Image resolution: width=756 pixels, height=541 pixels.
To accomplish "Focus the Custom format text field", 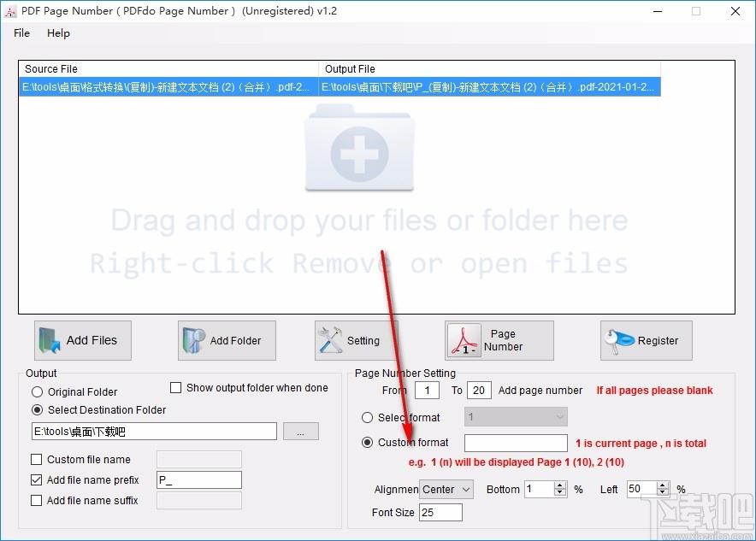I will click(x=516, y=443).
